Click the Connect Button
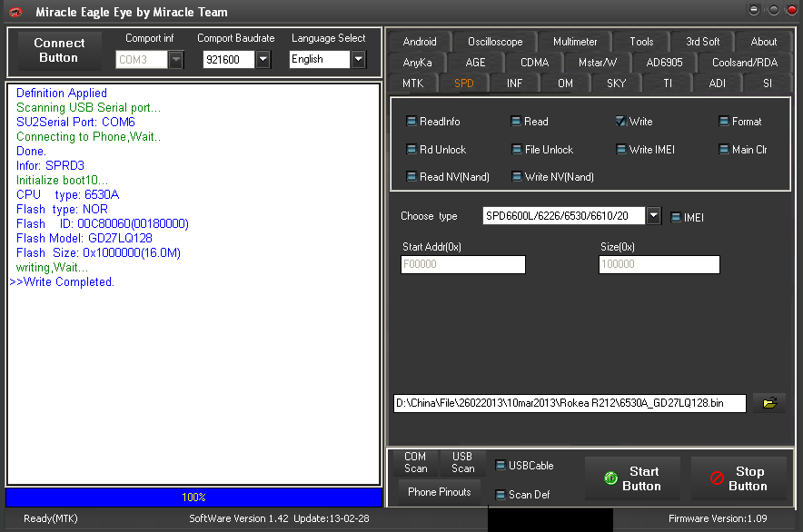This screenshot has height=532, width=803. pos(59,50)
